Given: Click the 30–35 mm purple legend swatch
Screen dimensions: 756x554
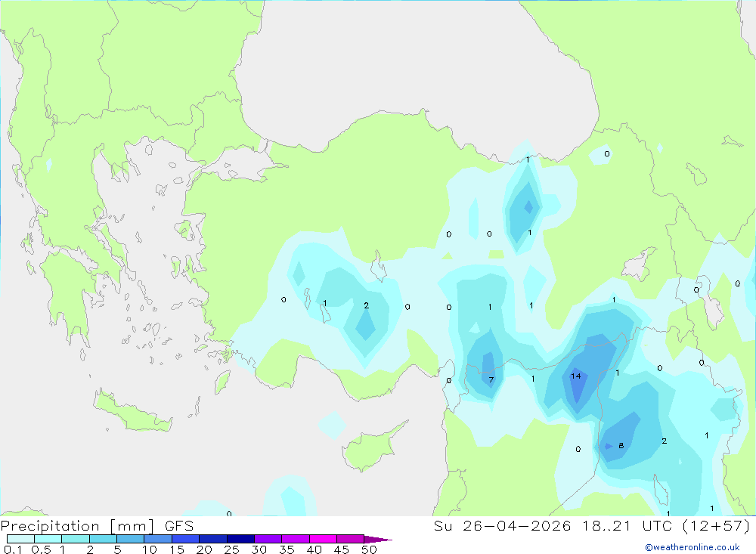Looking at the screenshot, I should pyautogui.click(x=268, y=539).
